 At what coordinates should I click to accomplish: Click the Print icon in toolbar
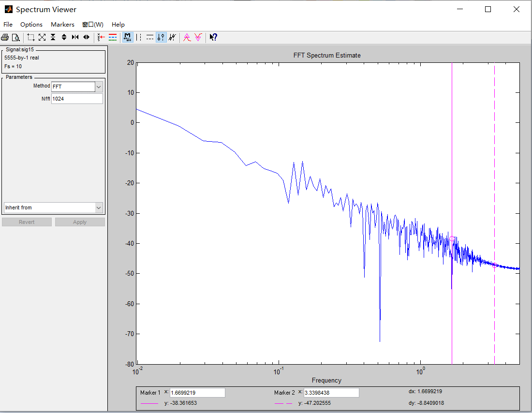(x=5, y=37)
